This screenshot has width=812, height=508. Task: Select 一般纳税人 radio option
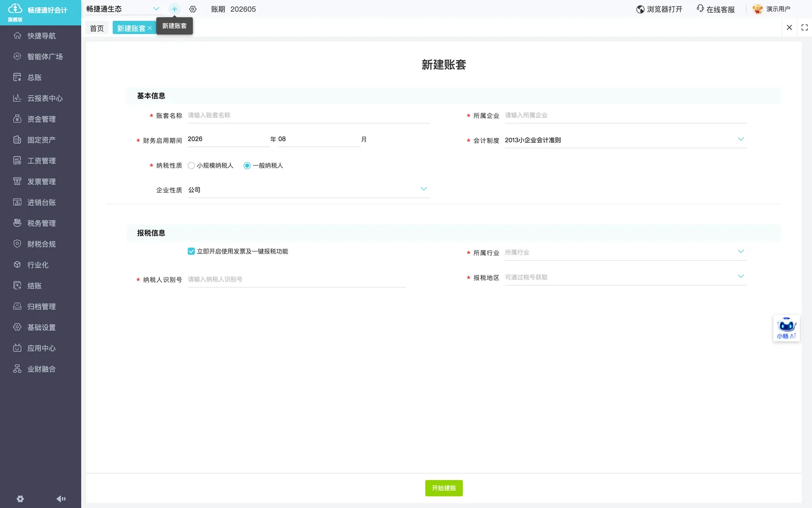[247, 166]
